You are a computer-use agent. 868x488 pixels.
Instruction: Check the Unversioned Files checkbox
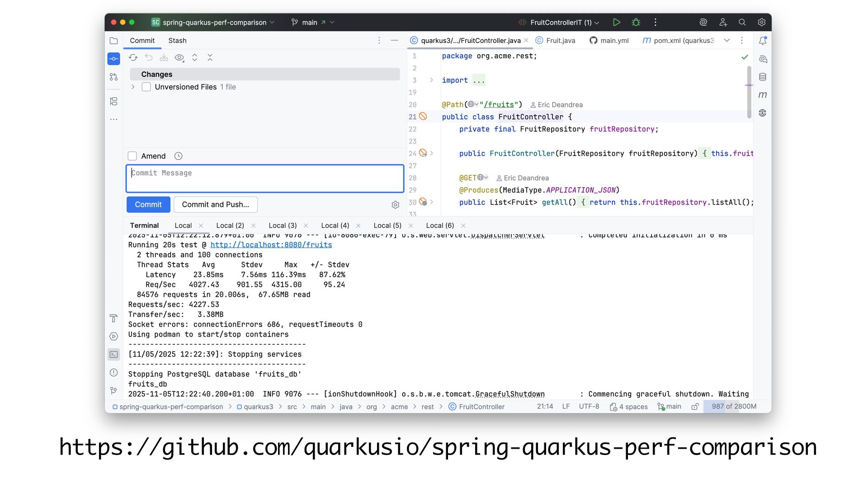point(146,87)
